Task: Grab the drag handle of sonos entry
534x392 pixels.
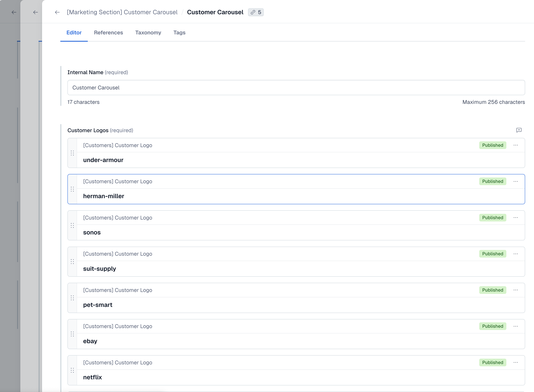Action: pos(72,226)
